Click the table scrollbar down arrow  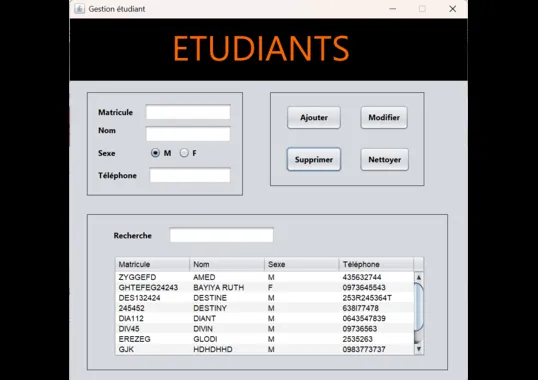419,349
